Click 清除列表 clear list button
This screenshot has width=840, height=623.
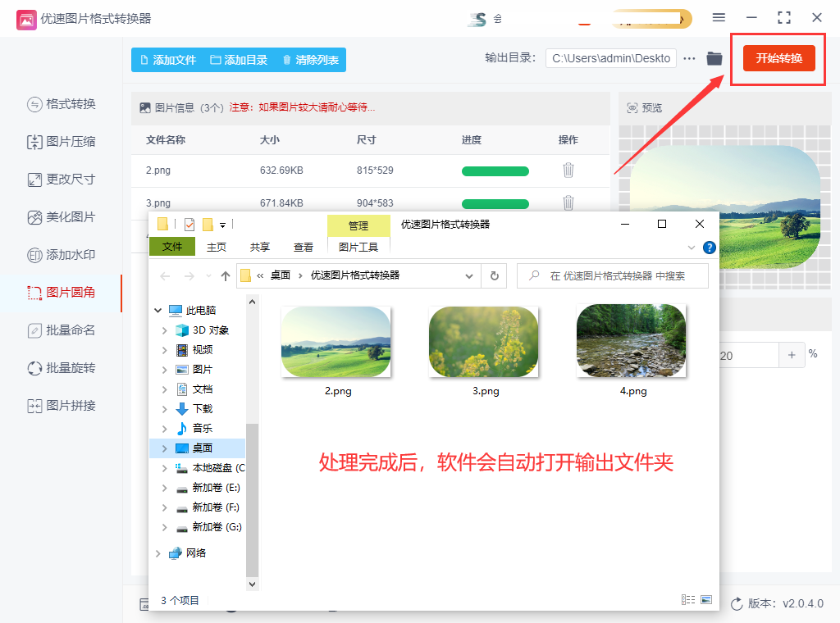click(x=311, y=60)
